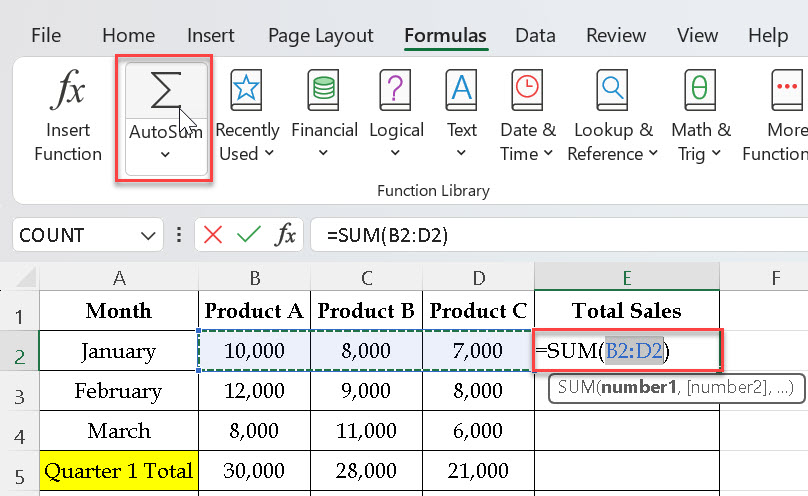Cancel the formula entry with red X
The width and height of the screenshot is (808, 496).
tap(213, 235)
